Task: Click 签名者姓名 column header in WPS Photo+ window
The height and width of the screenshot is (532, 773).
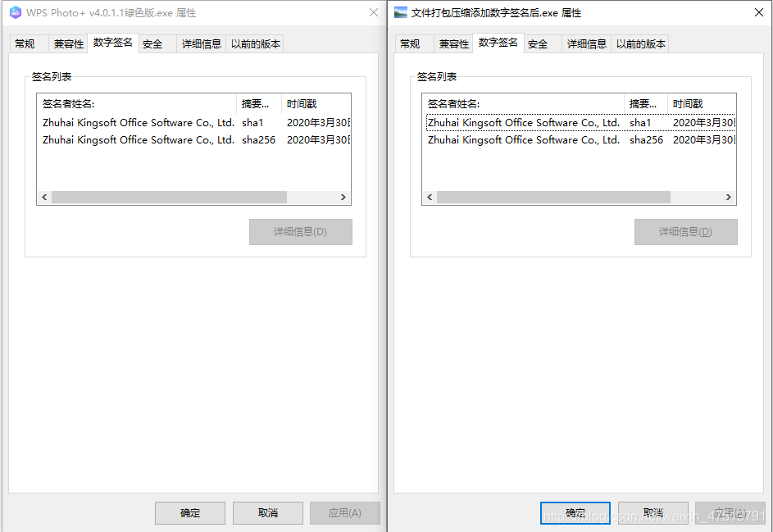Action: click(x=137, y=104)
